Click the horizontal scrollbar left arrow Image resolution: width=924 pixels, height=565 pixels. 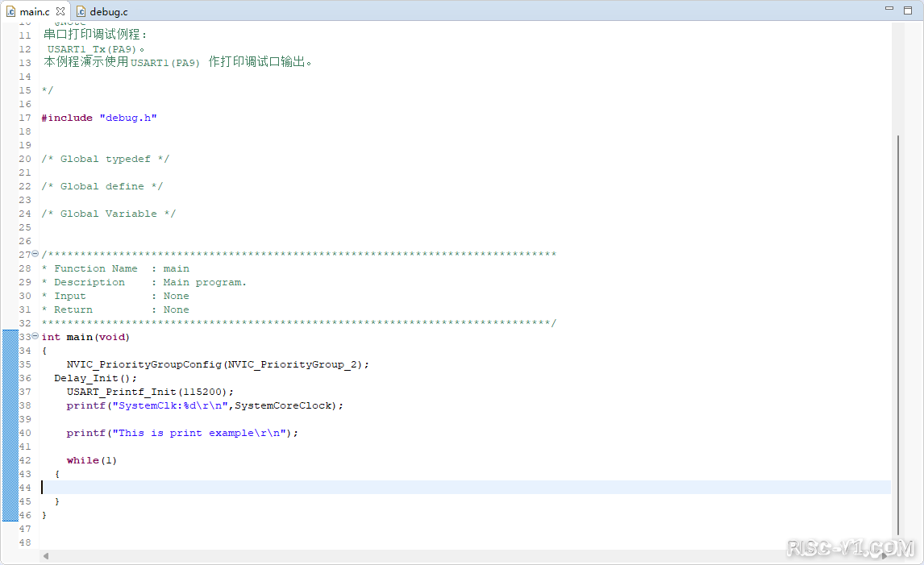tap(45, 555)
